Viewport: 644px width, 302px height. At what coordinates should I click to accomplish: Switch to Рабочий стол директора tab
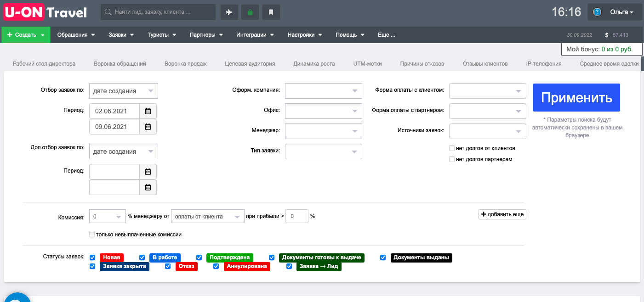[44, 64]
